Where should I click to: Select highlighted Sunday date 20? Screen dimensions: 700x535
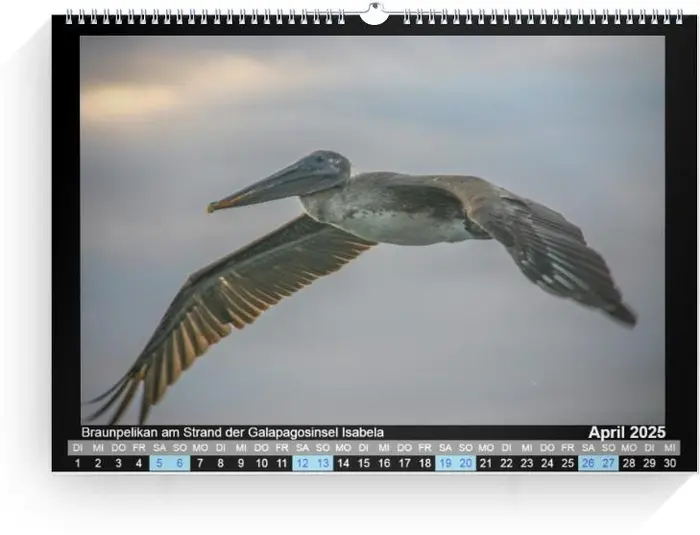466,463
